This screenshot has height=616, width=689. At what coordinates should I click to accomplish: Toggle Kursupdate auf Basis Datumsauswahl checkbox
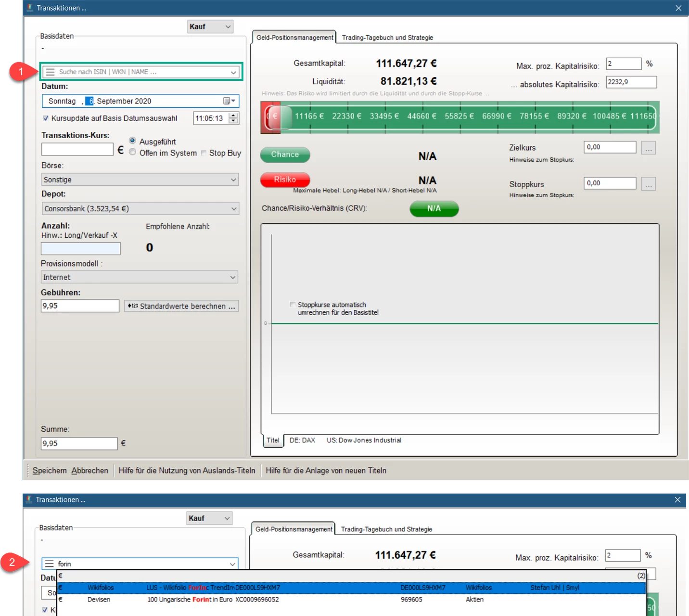point(46,118)
